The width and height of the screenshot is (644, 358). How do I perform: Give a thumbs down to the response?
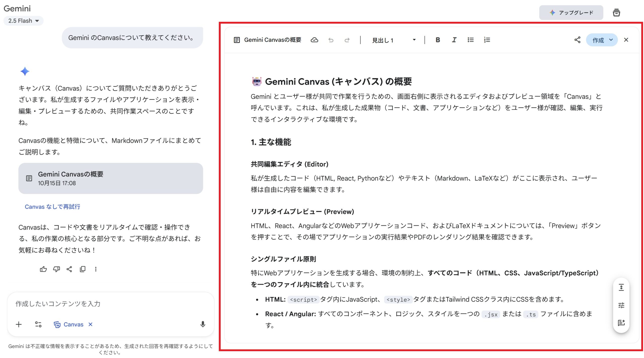coord(56,269)
